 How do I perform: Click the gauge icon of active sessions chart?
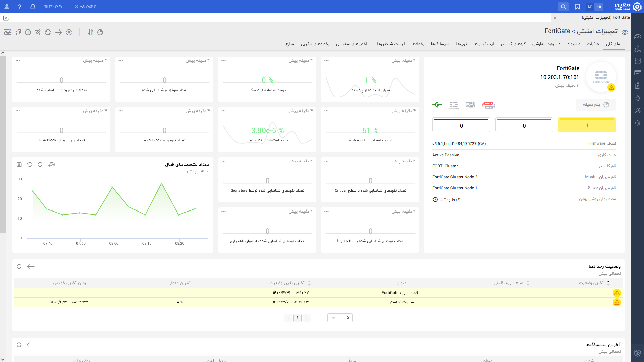[x=51, y=165]
